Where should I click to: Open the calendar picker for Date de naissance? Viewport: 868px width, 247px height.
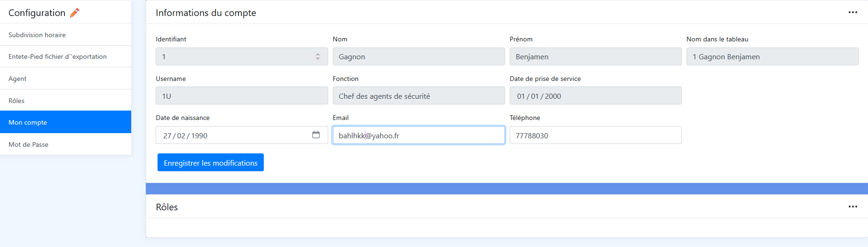point(316,135)
